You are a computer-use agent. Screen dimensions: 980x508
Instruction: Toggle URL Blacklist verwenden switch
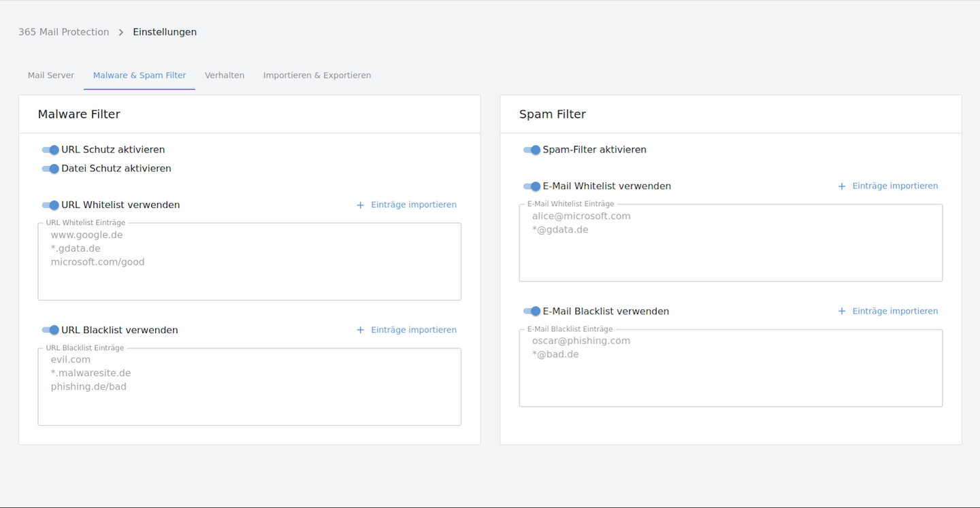(x=50, y=330)
